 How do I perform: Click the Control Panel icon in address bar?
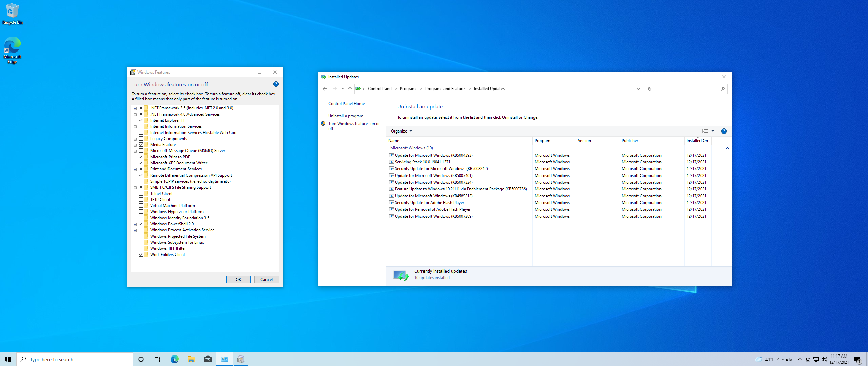(x=358, y=89)
